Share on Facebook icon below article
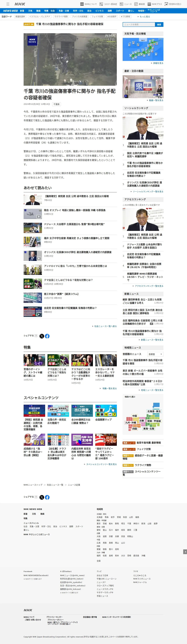 tap(47, 336)
